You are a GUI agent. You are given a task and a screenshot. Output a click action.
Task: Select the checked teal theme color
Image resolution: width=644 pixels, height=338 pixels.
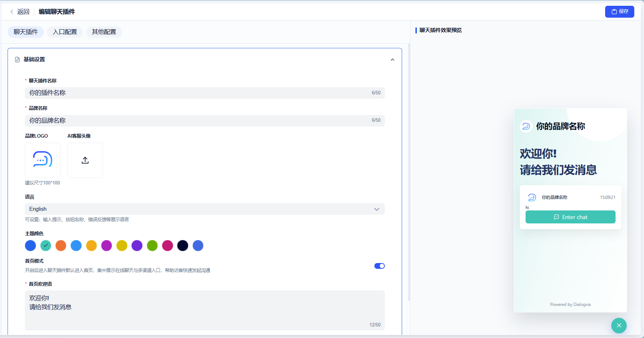pyautogui.click(x=46, y=246)
